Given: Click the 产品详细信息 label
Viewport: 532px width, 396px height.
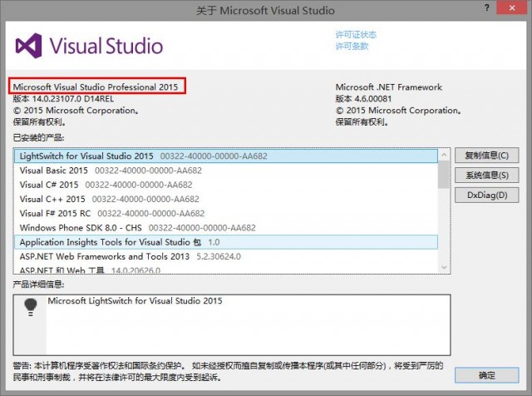Looking at the screenshot, I should (x=39, y=285).
